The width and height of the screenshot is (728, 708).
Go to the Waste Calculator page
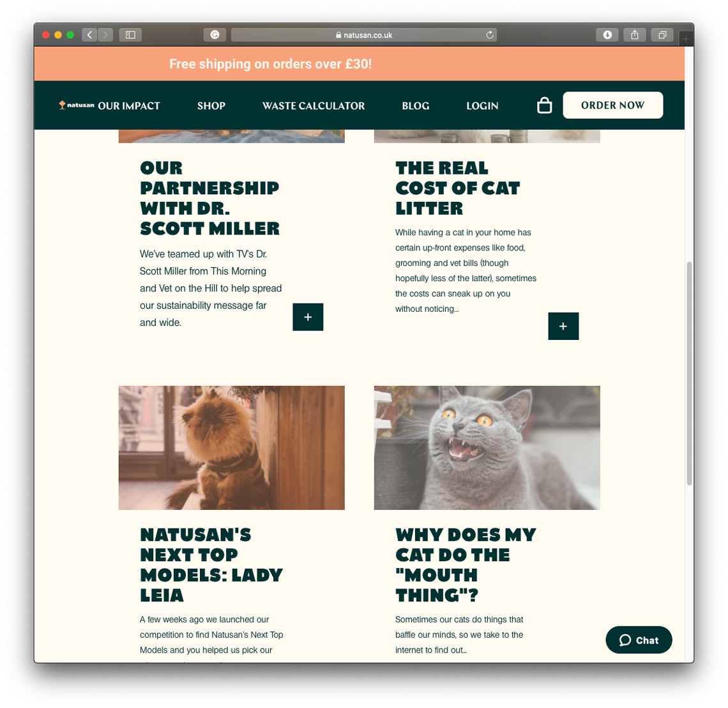coord(314,106)
